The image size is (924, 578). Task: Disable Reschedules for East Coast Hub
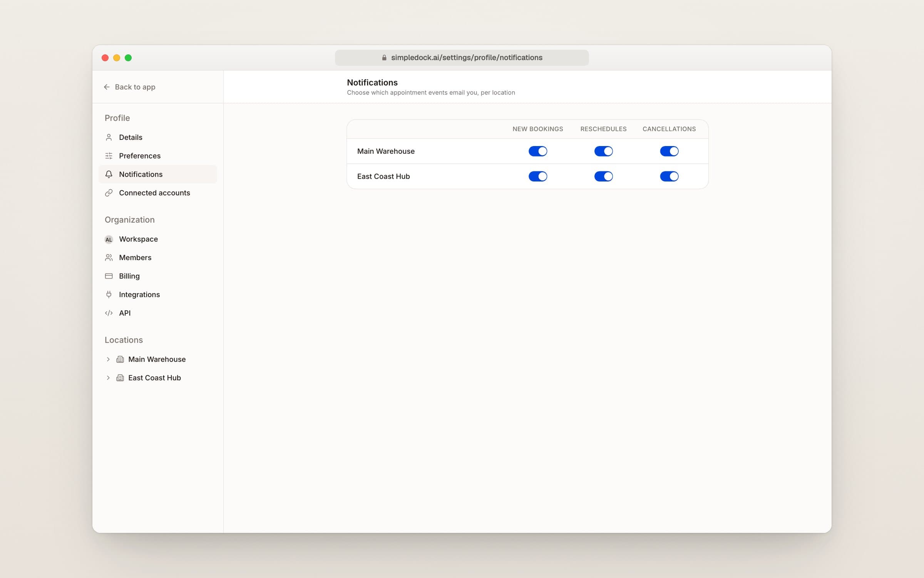coord(603,176)
